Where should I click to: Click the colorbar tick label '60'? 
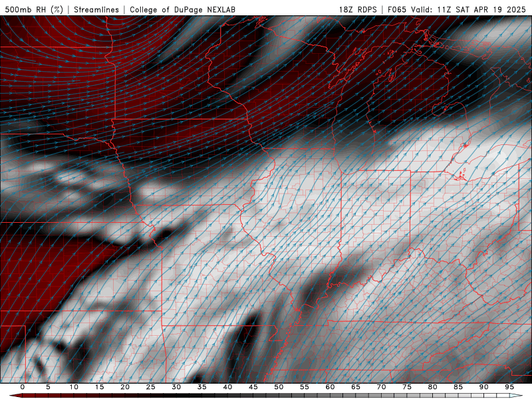pos(330,387)
